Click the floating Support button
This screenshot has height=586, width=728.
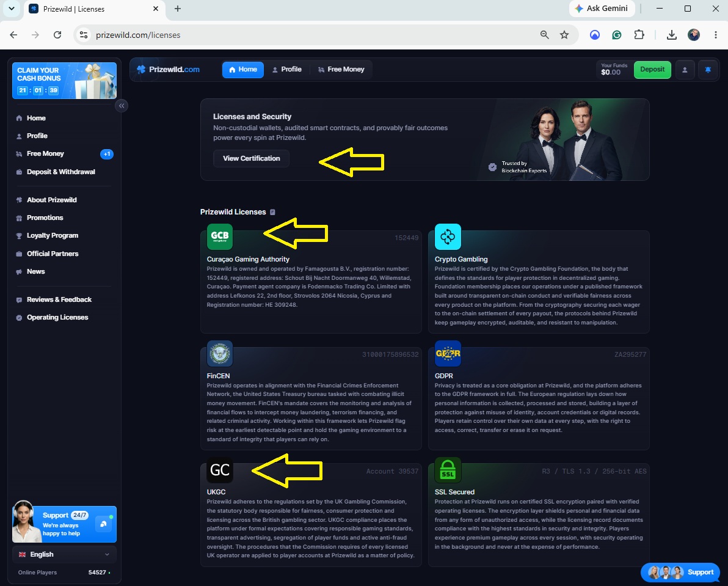pos(680,572)
